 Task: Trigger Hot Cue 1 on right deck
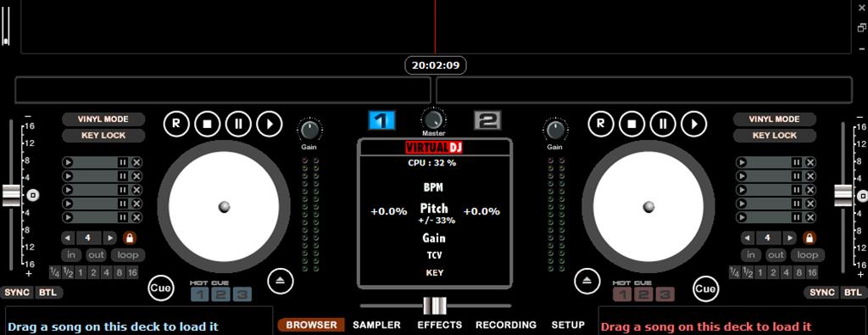[622, 294]
